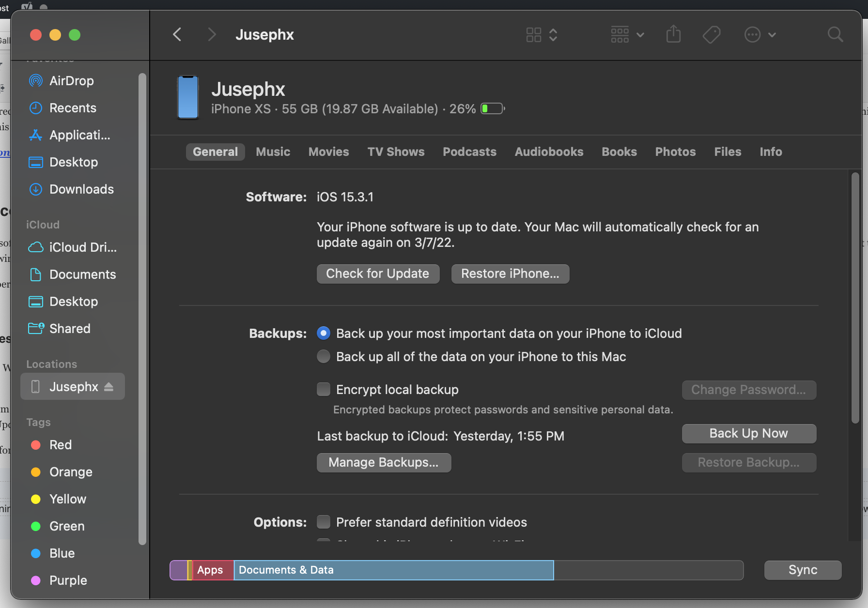Viewport: 868px width, 608px height.
Task: Enable Encrypt local backup checkbox
Action: click(x=324, y=390)
